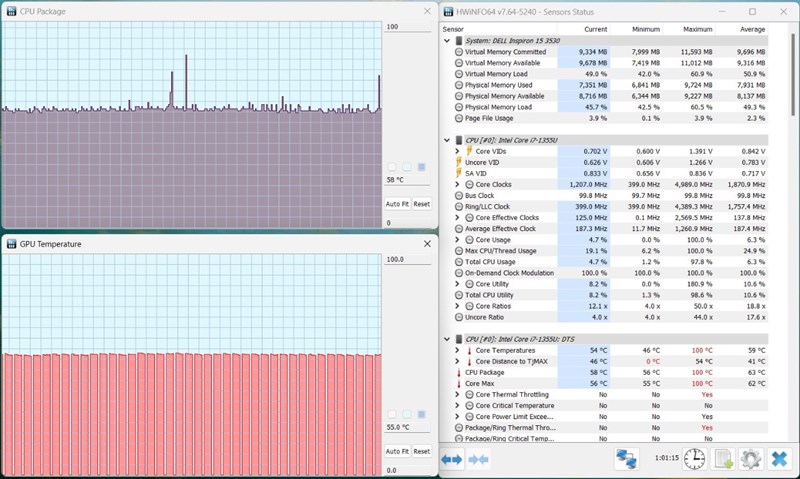Select the GPU Temperature graph color swatch

[x=421, y=414]
